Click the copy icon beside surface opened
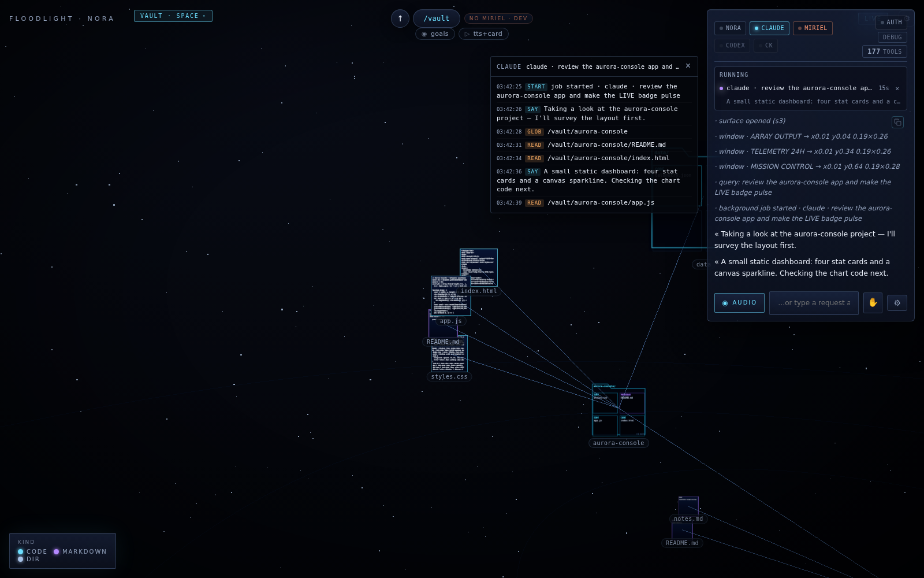 (x=897, y=123)
